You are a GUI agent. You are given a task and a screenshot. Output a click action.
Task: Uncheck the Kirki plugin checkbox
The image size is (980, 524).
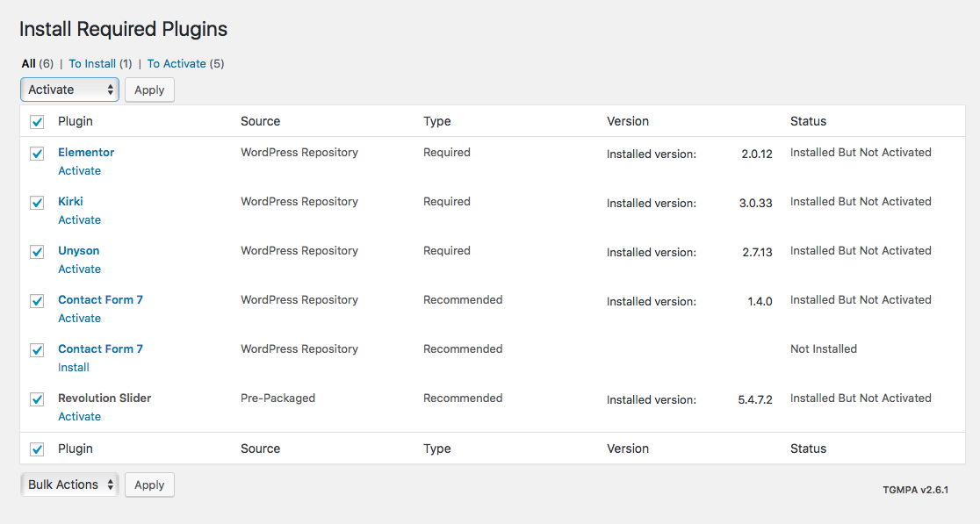pos(37,203)
